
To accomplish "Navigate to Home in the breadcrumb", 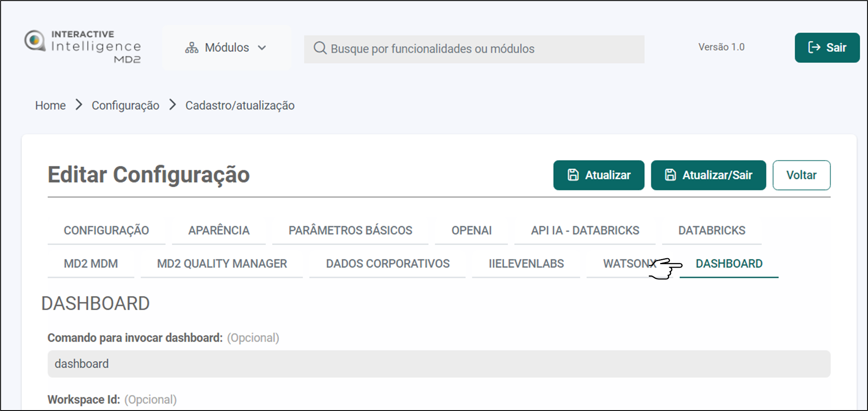I will 50,105.
